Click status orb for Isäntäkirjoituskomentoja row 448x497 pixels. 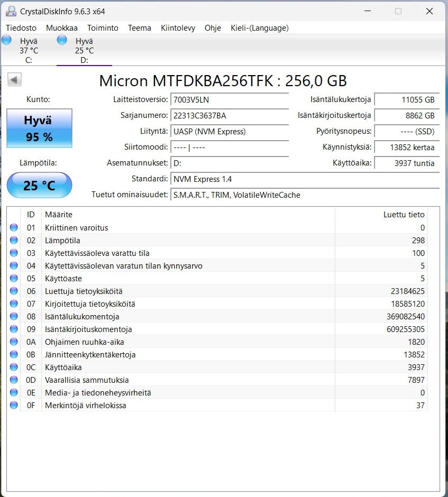click(14, 329)
